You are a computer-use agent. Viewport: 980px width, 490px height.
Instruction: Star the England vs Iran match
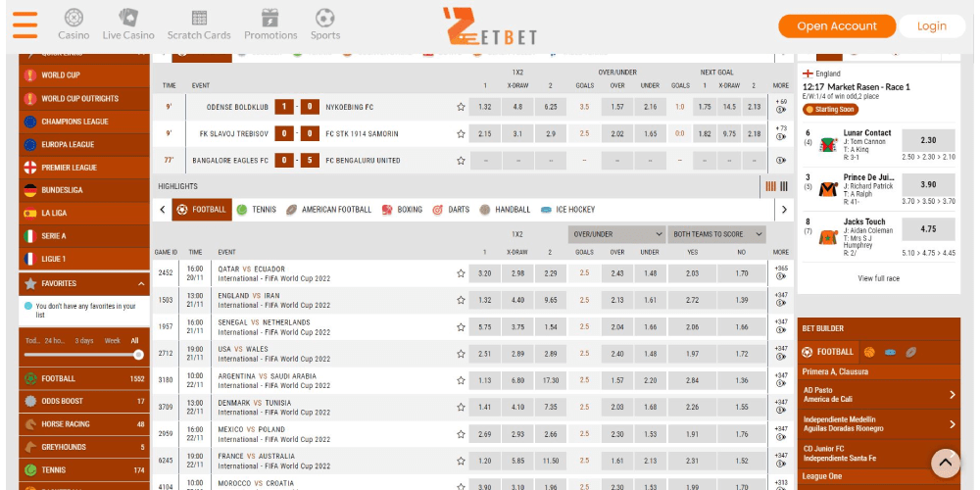(x=461, y=300)
